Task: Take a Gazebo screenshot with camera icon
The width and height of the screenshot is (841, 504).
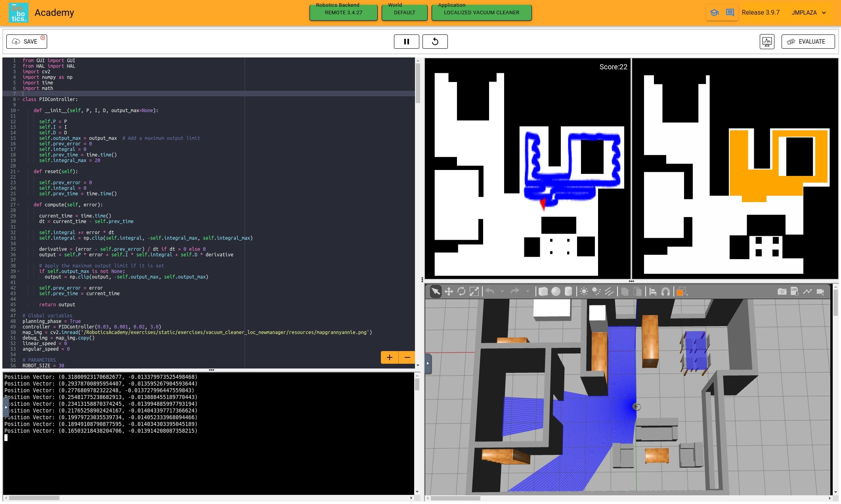Action: (782, 292)
